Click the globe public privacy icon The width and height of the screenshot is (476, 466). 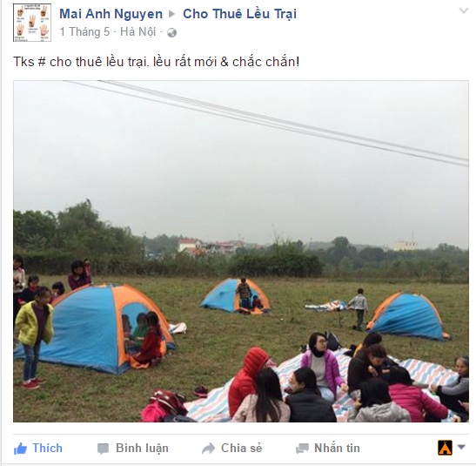[x=171, y=32]
